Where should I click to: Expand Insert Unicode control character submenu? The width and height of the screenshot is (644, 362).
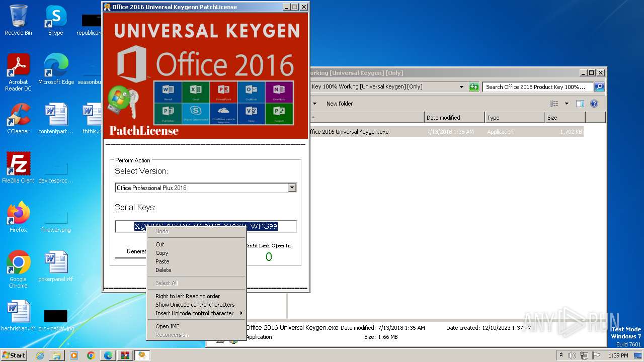[196, 313]
